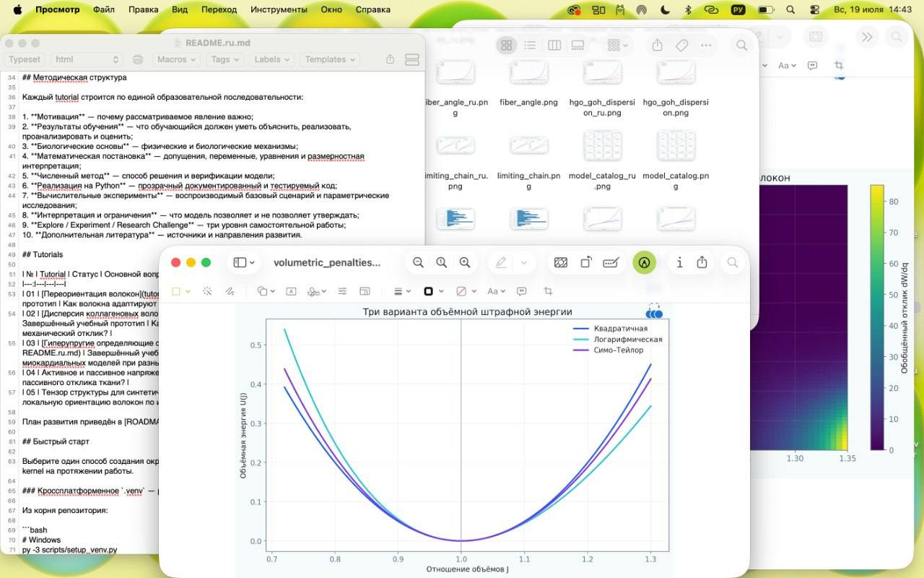The width and height of the screenshot is (924, 578).
Task: Change the html typeset format selector
Action: (x=86, y=59)
